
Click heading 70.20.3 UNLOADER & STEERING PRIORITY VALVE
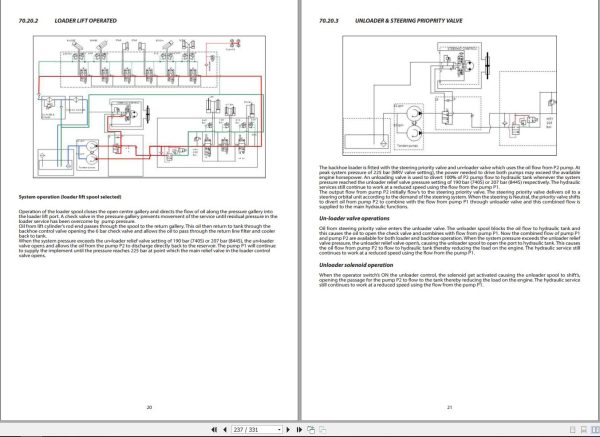[x=391, y=21]
